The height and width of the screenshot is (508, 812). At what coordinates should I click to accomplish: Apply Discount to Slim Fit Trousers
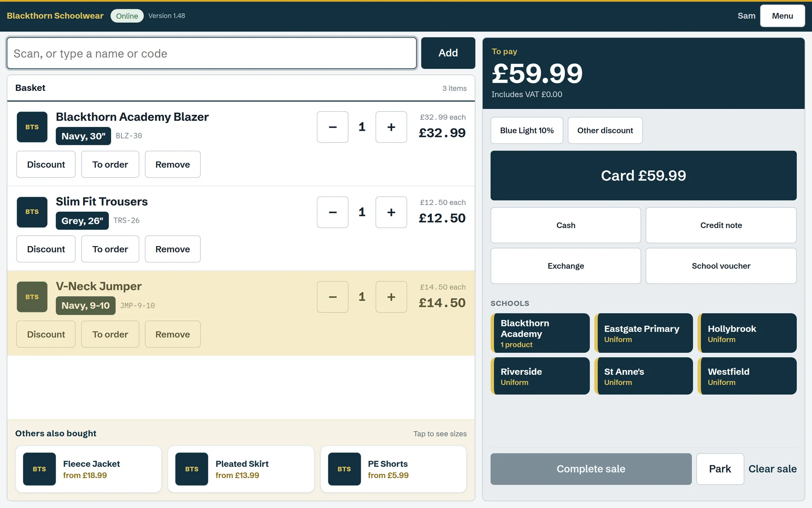point(46,249)
